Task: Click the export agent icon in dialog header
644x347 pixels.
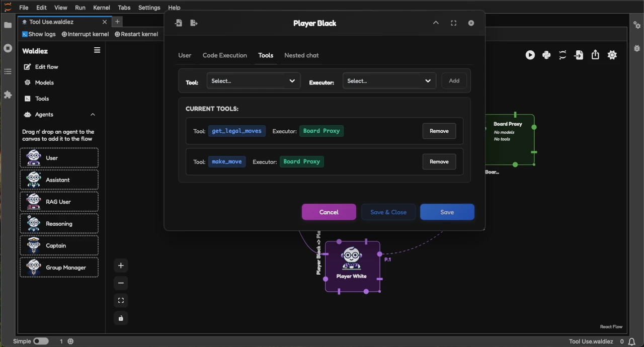Action: 194,23
